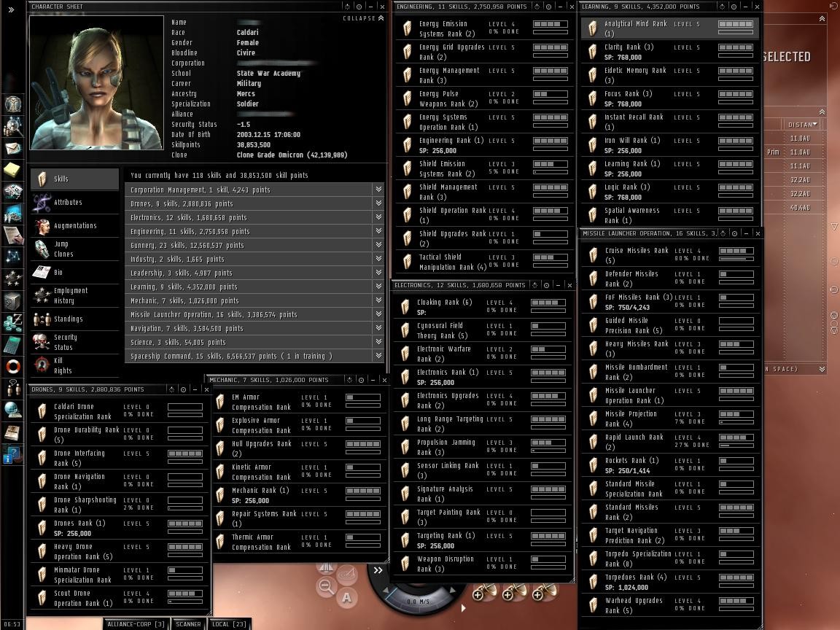Click the zoom out magnifier HUD icon
The height and width of the screenshot is (630, 840).
tap(325, 586)
